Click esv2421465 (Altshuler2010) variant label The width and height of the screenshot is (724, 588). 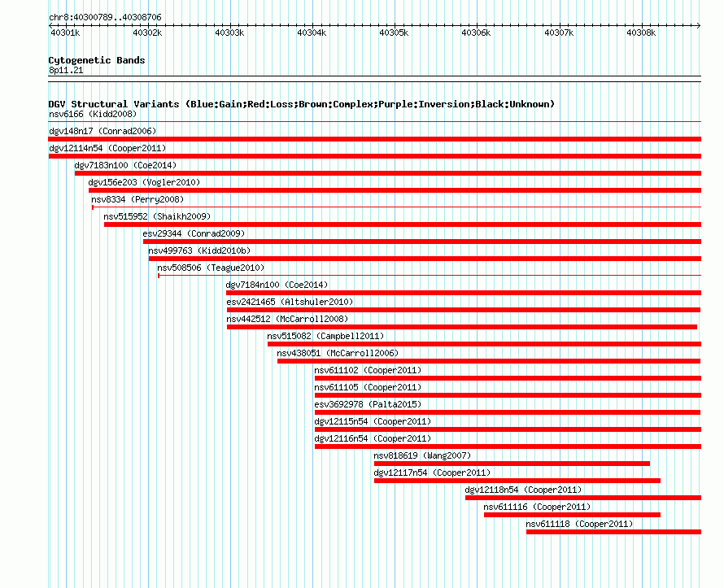(x=290, y=302)
